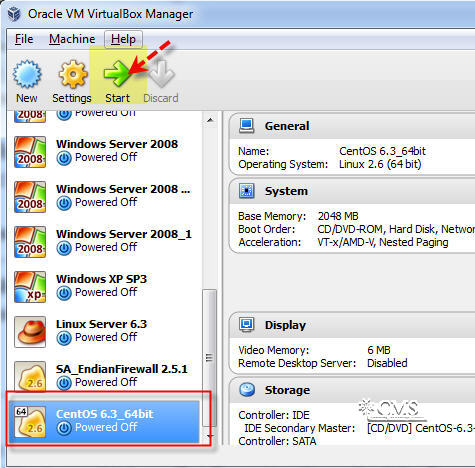This screenshot has height=468, width=475.
Task: Select the Windows XP SP3 VM icon
Action: pos(30,287)
